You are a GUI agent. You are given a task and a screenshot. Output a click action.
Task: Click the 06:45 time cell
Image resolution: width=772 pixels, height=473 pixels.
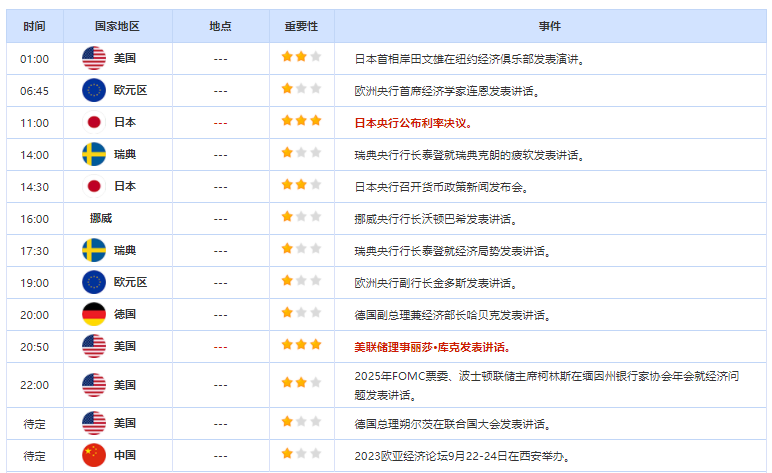tap(34, 91)
